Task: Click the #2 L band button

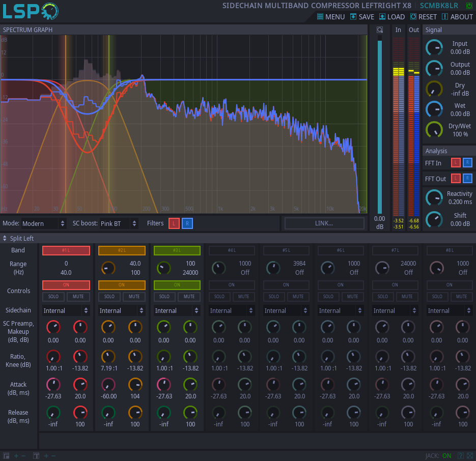Action: pyautogui.click(x=122, y=250)
